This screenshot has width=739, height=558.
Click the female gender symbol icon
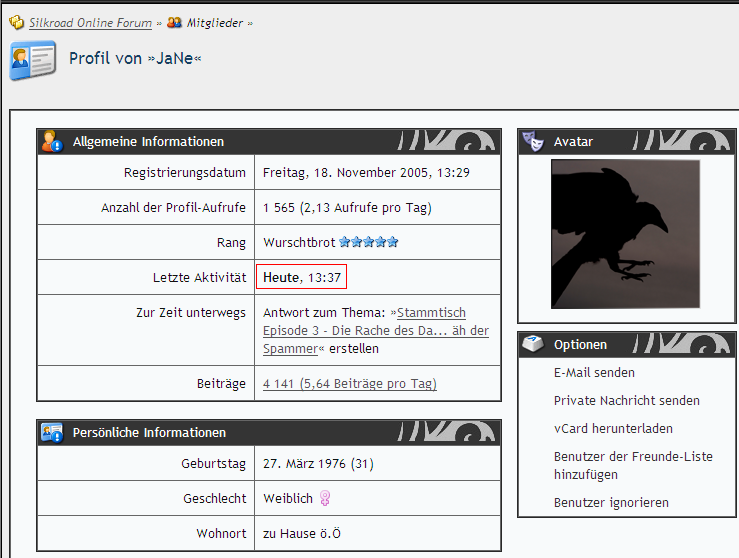[325, 498]
